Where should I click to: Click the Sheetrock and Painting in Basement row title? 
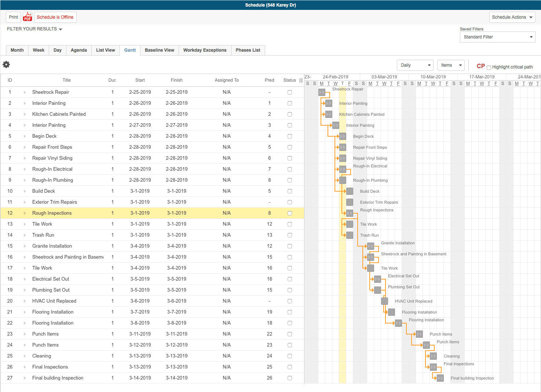coord(68,257)
